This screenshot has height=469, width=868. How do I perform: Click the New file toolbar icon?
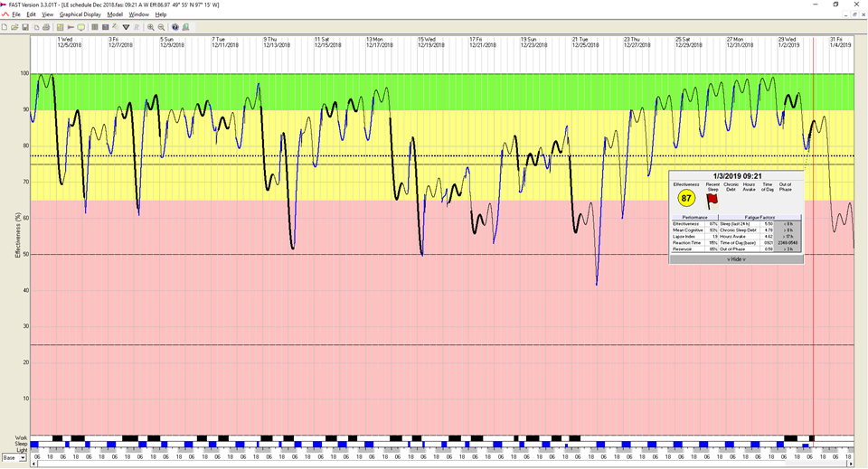tap(5, 27)
